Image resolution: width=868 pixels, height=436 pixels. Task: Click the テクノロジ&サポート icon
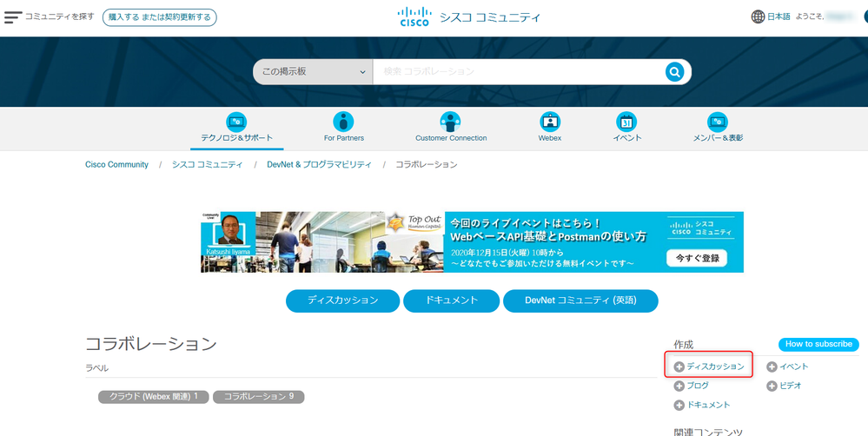237,122
